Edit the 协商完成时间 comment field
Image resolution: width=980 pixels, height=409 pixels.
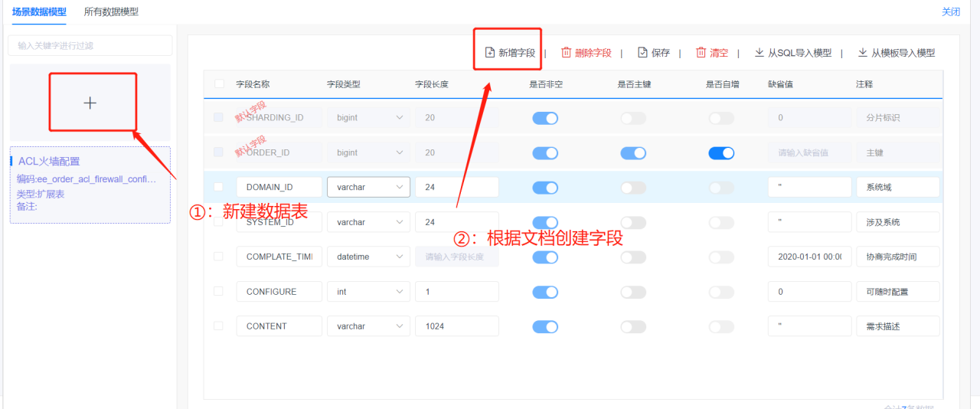pyautogui.click(x=898, y=257)
